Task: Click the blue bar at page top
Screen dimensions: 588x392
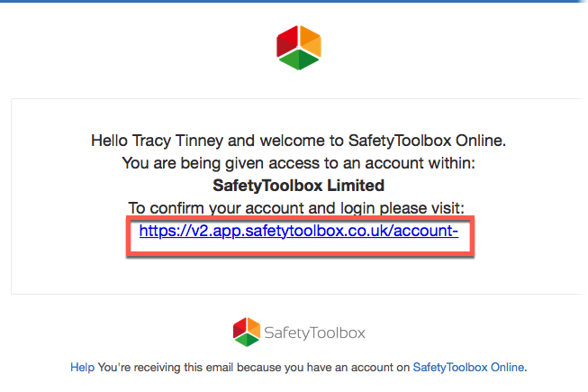Action: click(x=294, y=2)
